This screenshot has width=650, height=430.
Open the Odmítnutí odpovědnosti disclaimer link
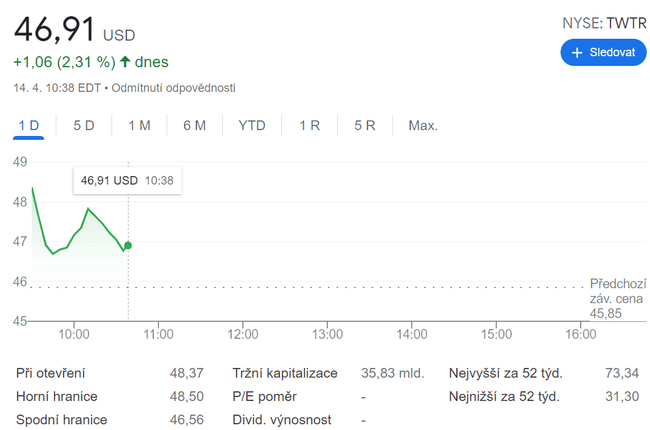click(x=173, y=88)
